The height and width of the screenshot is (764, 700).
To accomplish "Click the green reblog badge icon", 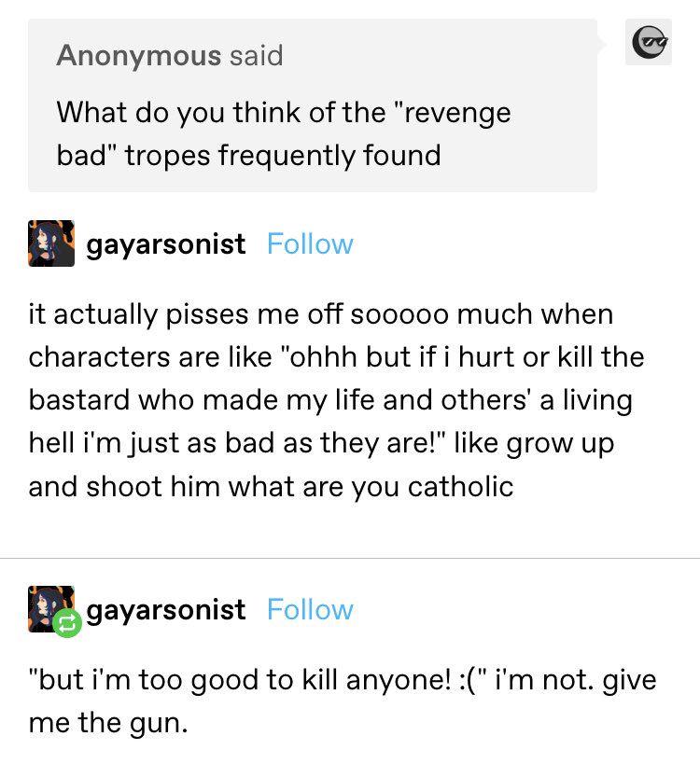I will point(67,623).
